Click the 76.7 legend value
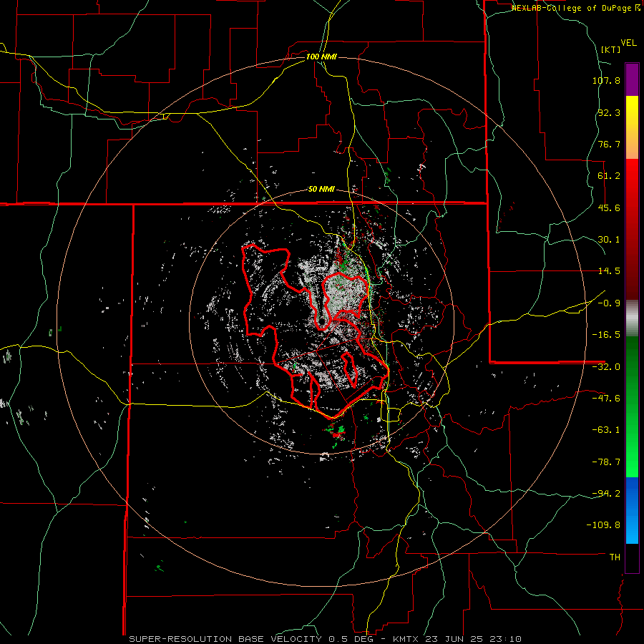This screenshot has width=644, height=644. coord(609,144)
